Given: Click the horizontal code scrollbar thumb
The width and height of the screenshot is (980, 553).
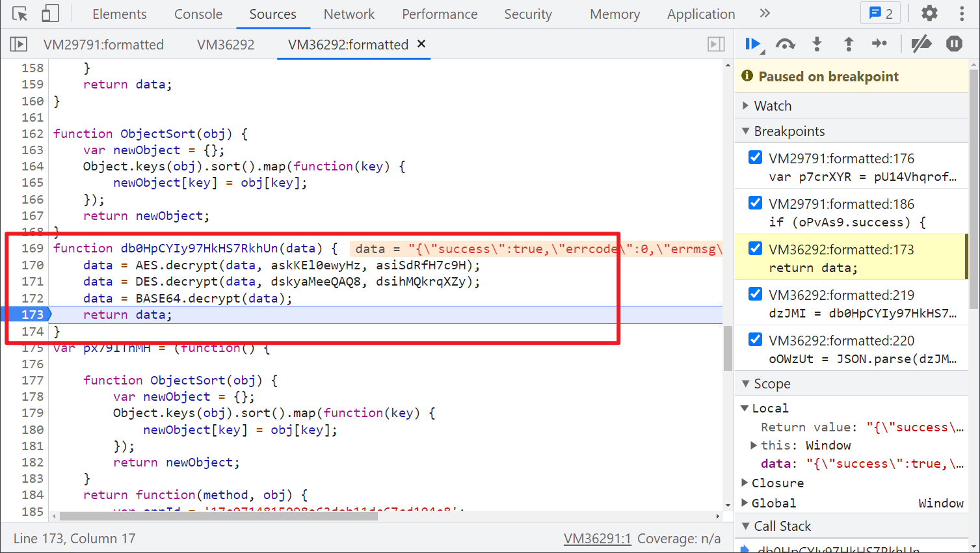Looking at the screenshot, I should pos(219,516).
